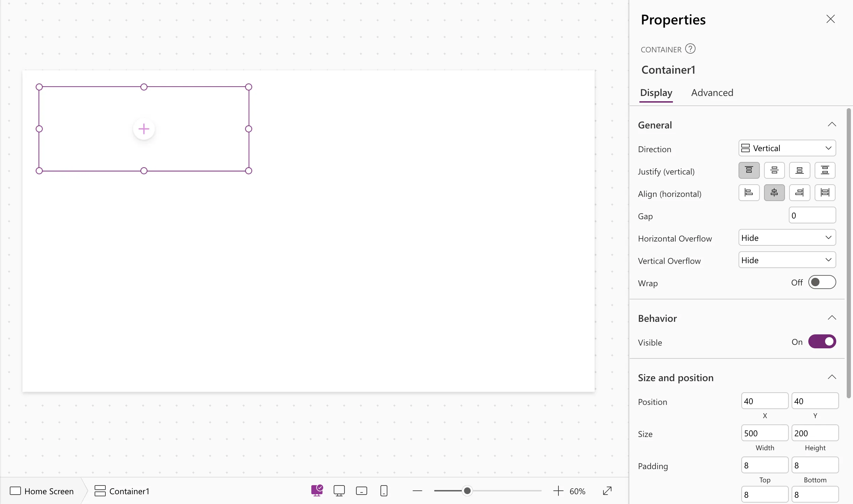Align horizontal to right
The width and height of the screenshot is (853, 504).
800,193
